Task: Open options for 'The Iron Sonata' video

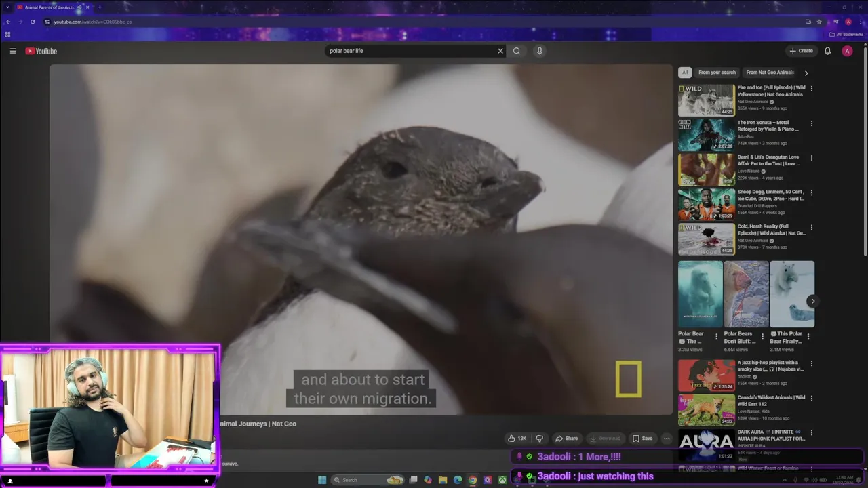Action: tap(812, 123)
